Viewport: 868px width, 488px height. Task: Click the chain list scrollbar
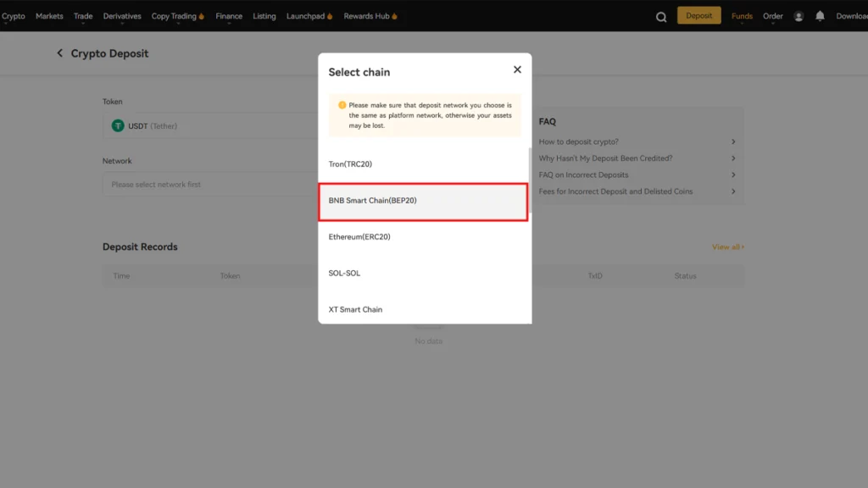(530, 180)
